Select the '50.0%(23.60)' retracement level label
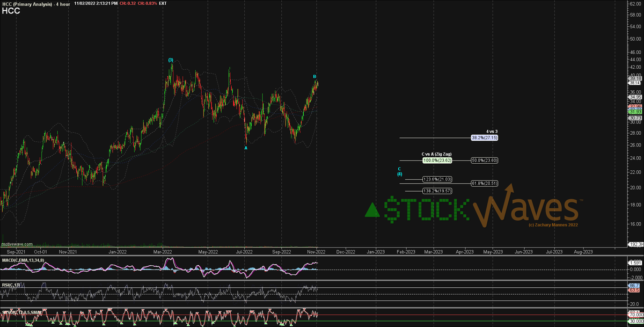 coord(485,160)
